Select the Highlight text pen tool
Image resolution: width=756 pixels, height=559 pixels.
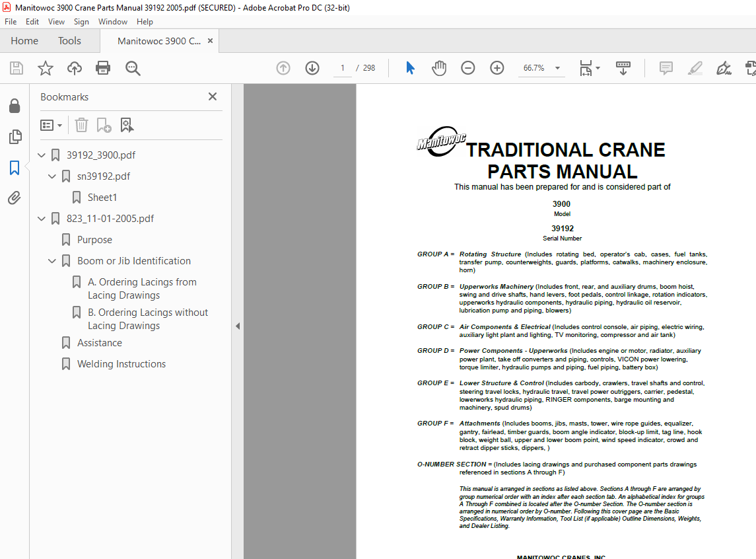pos(695,68)
